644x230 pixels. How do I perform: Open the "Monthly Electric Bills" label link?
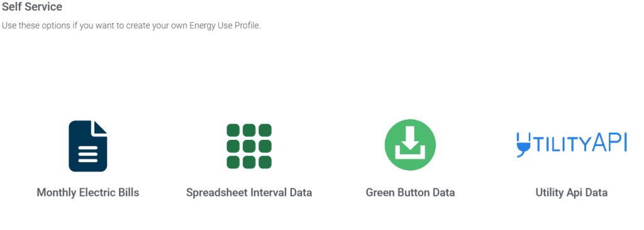[88, 193]
